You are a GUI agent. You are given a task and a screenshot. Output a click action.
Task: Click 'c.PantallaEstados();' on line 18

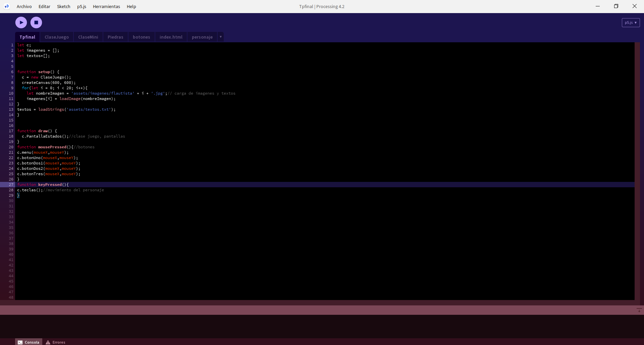point(45,136)
